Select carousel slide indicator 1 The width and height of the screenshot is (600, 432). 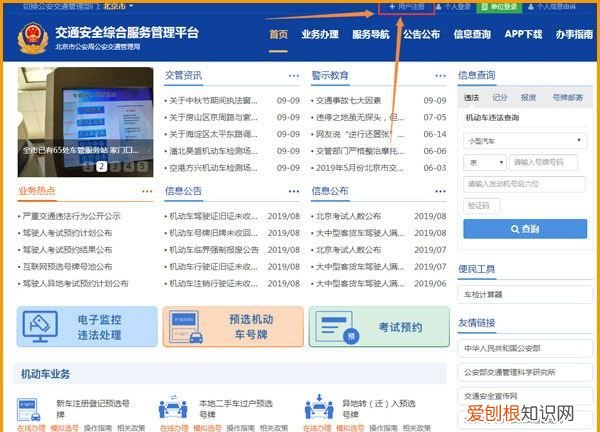88,166
